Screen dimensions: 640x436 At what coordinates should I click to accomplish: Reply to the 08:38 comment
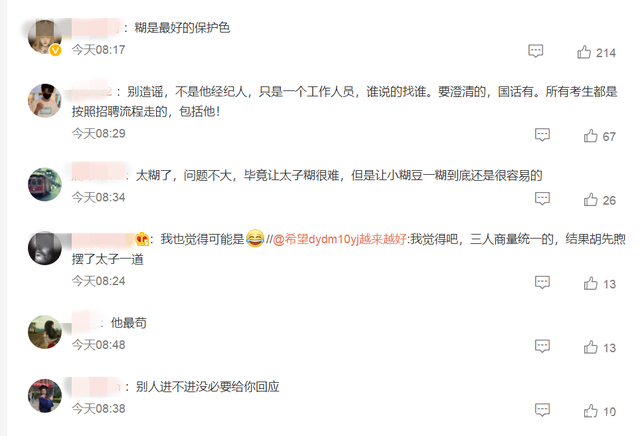tap(542, 410)
